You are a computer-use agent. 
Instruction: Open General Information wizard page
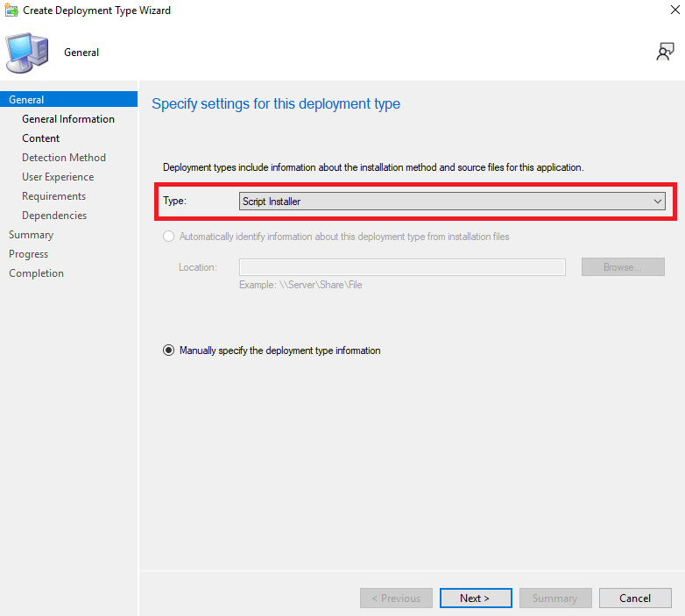(x=68, y=119)
